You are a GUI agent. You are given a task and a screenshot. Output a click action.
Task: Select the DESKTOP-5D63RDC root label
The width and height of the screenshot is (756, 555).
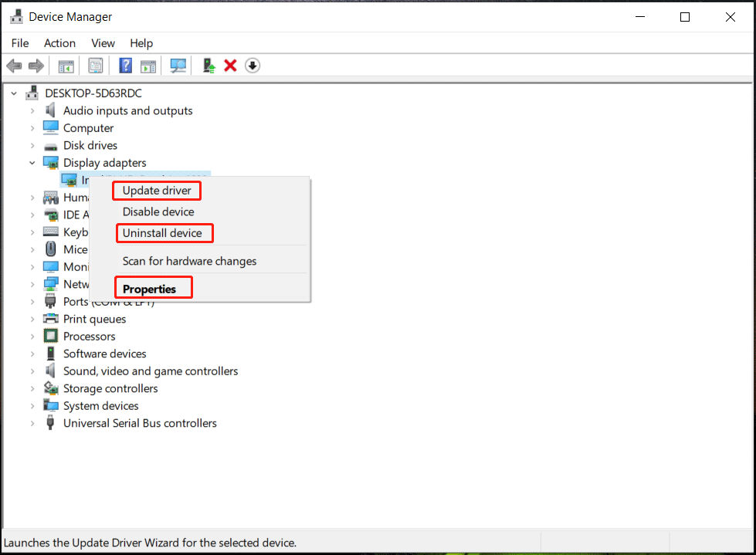click(x=93, y=93)
